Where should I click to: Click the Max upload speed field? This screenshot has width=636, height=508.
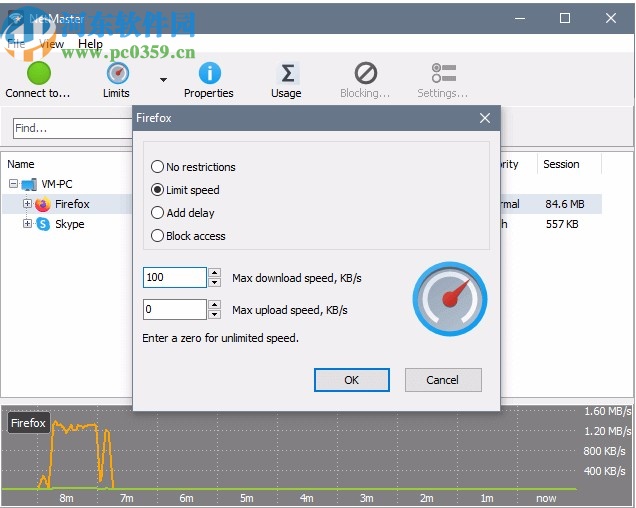tap(175, 310)
